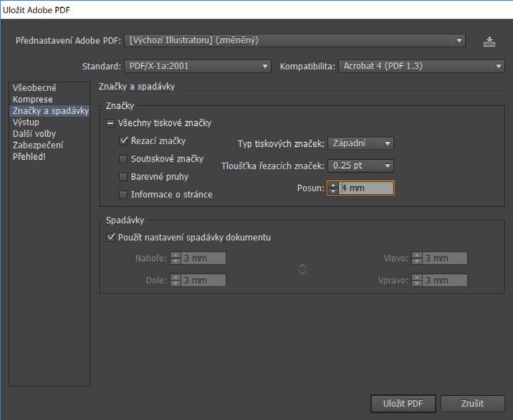513x420 pixels.
Task: Enable Informace o stránce checkbox
Action: (123, 195)
